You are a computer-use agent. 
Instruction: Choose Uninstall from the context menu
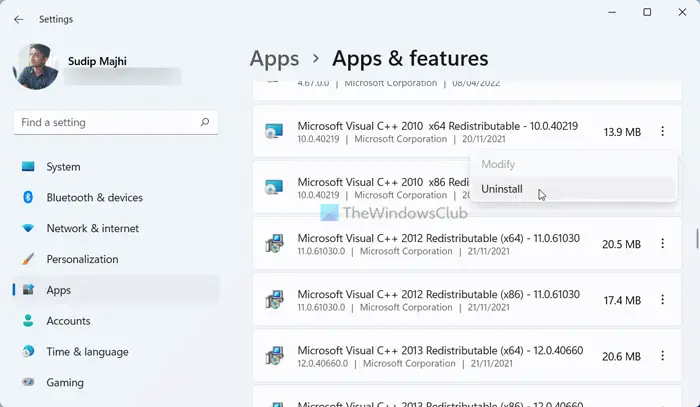(x=574, y=189)
